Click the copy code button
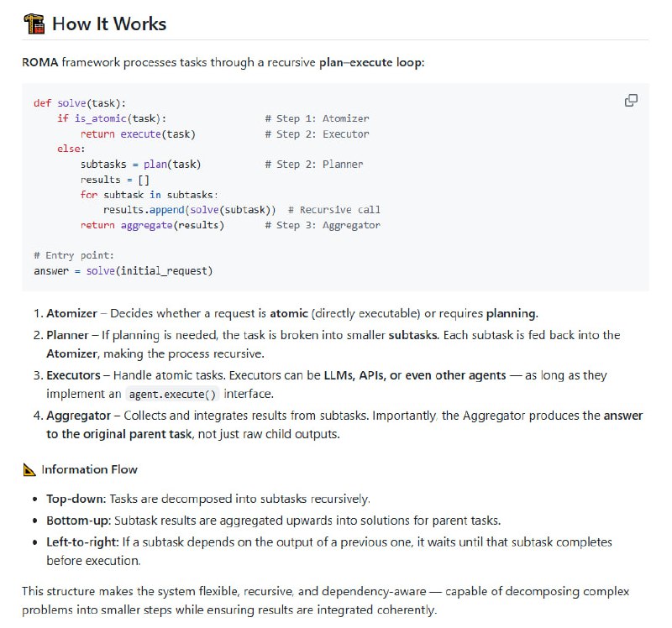Viewport: 672px width, 628px height. coord(631,101)
